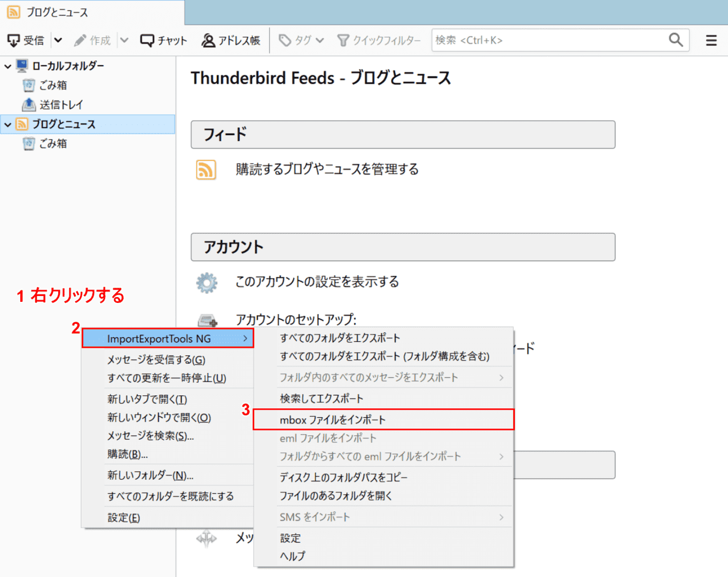Select the ローカルフォルダー account
This screenshot has height=577, width=728.
[x=68, y=66]
